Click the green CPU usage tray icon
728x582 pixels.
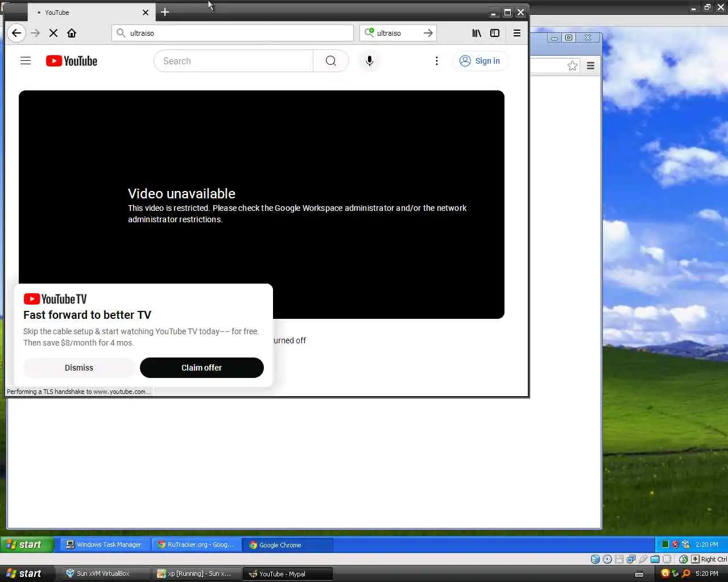(665, 544)
